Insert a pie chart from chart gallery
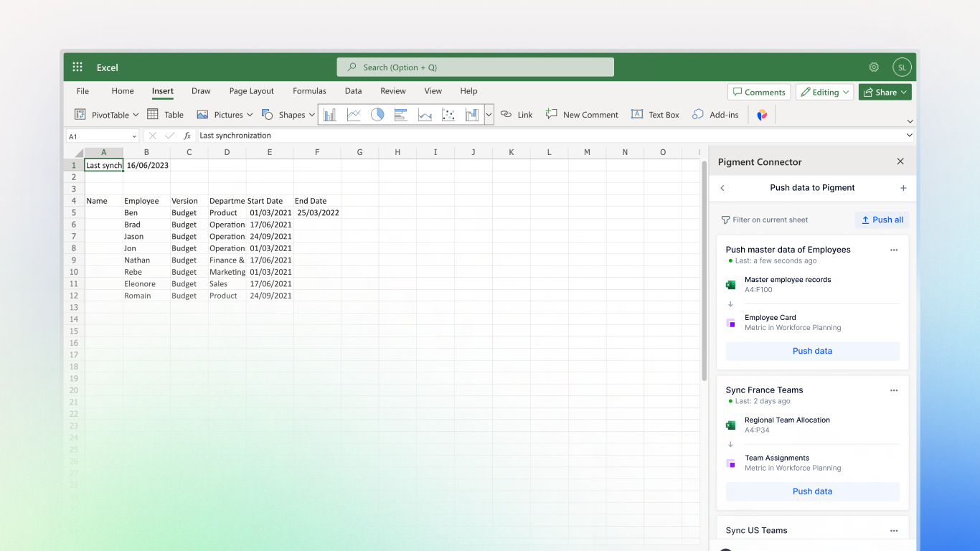This screenshot has height=551, width=980. [377, 115]
